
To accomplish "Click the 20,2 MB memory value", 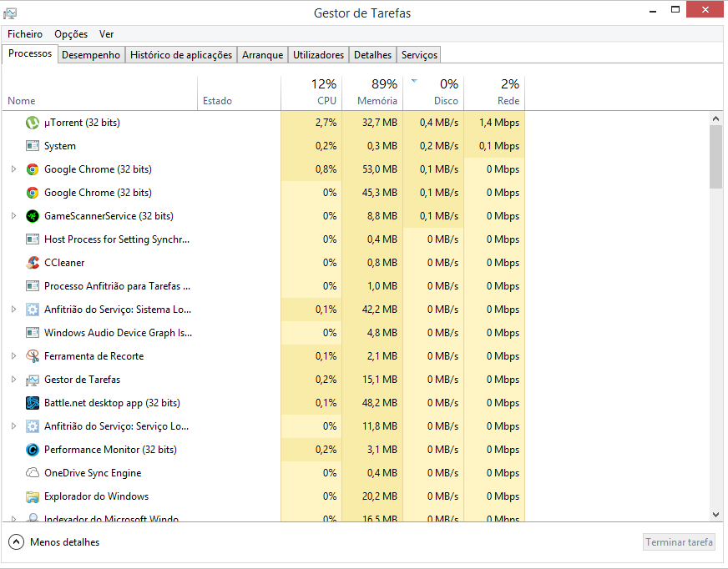I will point(380,496).
